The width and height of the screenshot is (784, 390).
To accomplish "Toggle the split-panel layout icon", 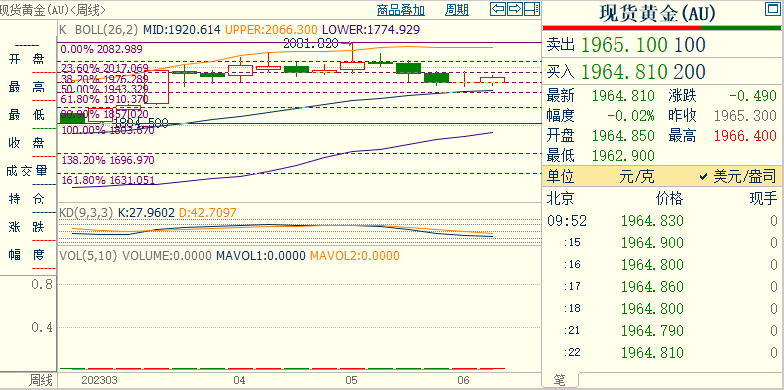I will pos(532,8).
